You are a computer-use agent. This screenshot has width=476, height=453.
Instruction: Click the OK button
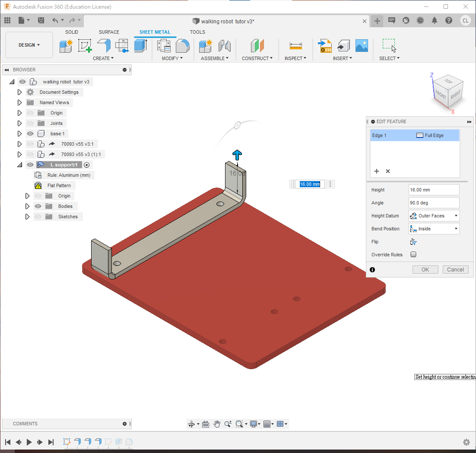[425, 269]
